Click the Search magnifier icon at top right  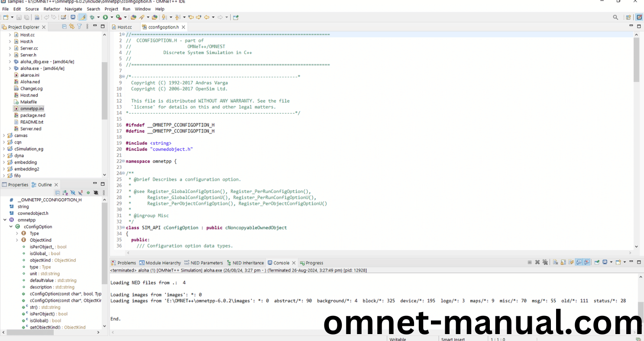[615, 17]
